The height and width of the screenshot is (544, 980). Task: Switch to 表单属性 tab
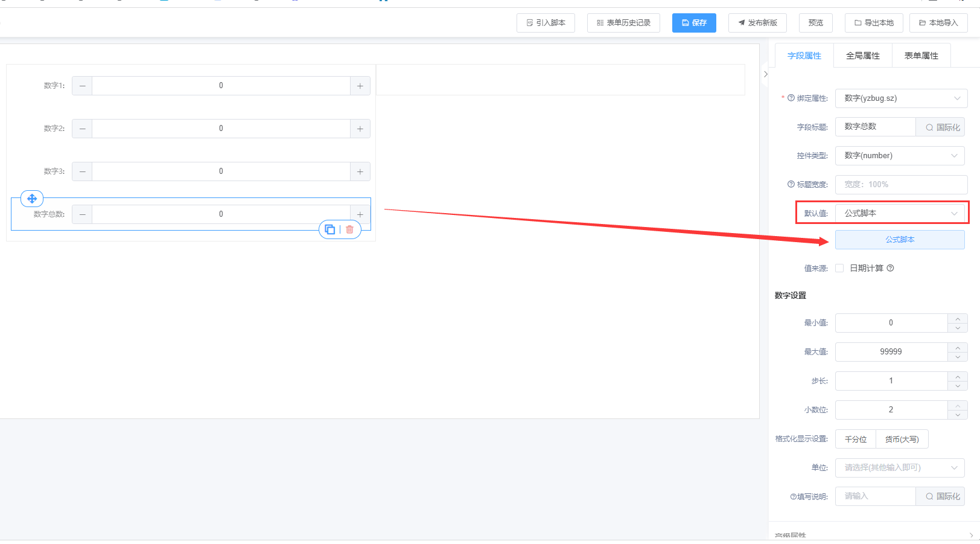point(921,56)
